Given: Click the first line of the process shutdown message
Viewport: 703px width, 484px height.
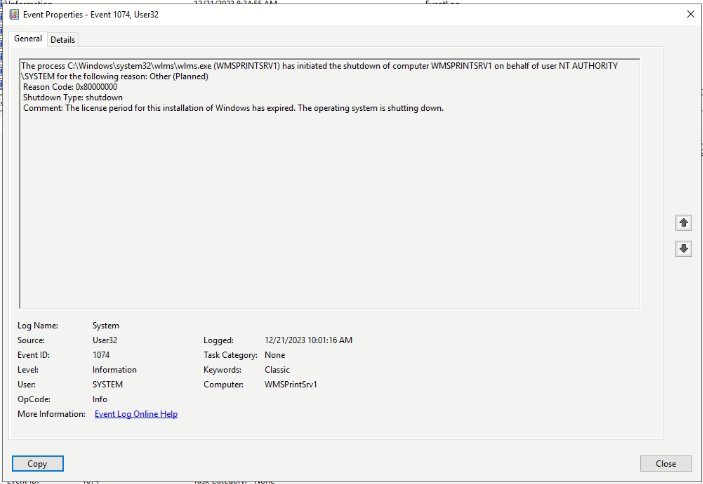Looking at the screenshot, I should 319,66.
